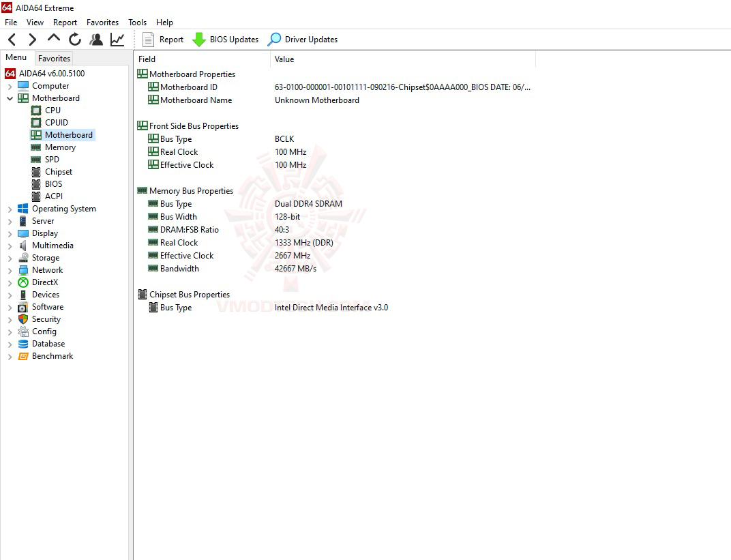Screen dimensions: 731x560
Task: Select BIOS in the sidebar
Action: [53, 183]
